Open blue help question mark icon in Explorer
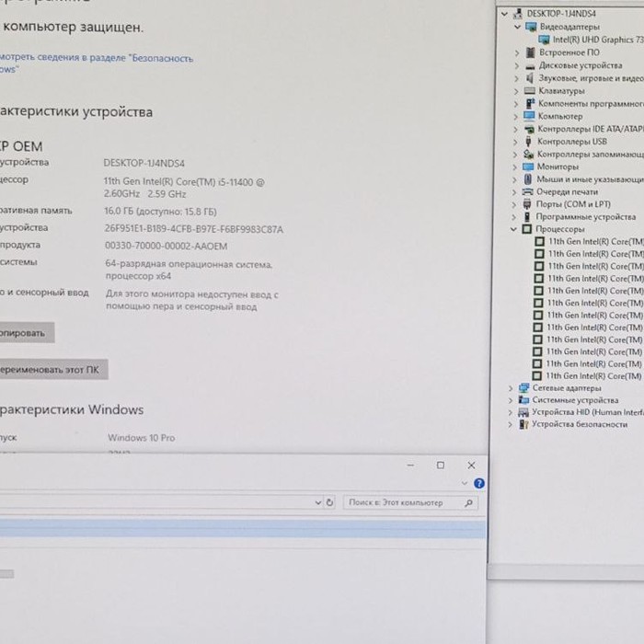The height and width of the screenshot is (644, 644). pyautogui.click(x=479, y=483)
